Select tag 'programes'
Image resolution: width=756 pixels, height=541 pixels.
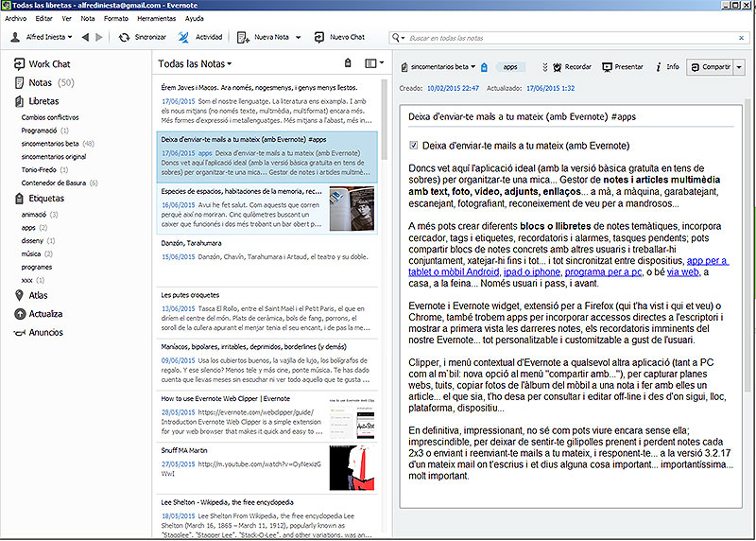pos(37,267)
